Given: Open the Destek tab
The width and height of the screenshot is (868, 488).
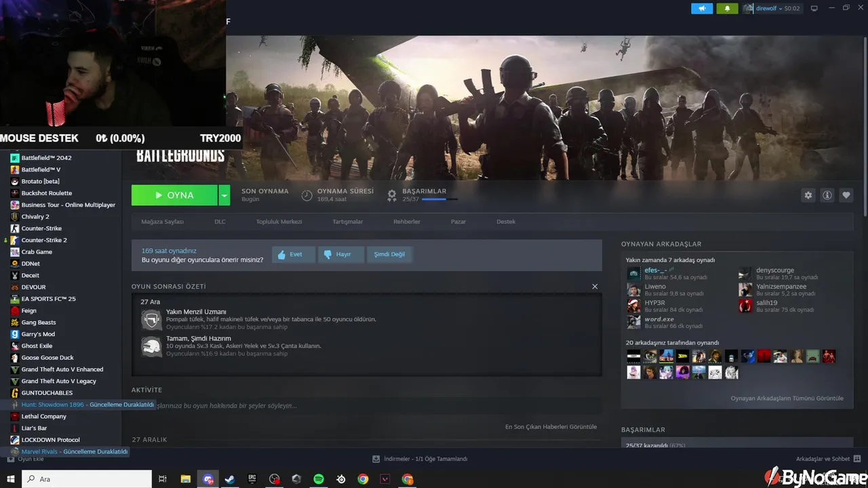Looking at the screenshot, I should point(506,222).
